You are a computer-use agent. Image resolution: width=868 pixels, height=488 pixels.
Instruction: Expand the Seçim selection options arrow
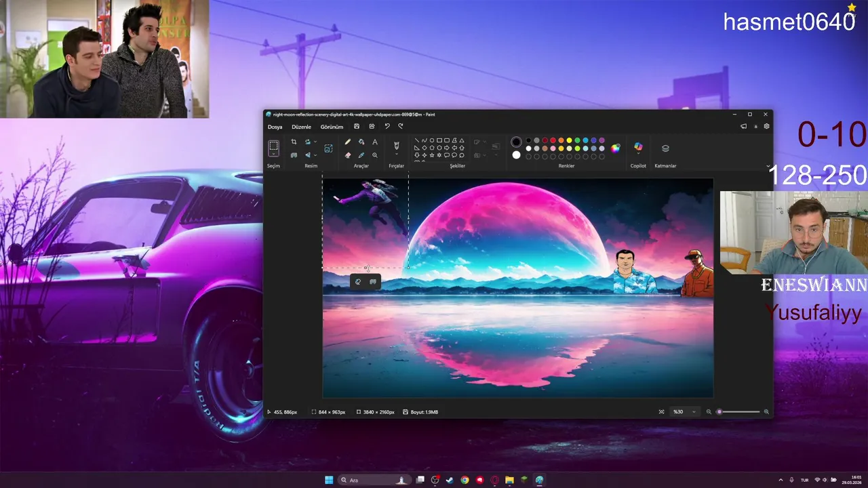coord(273,154)
